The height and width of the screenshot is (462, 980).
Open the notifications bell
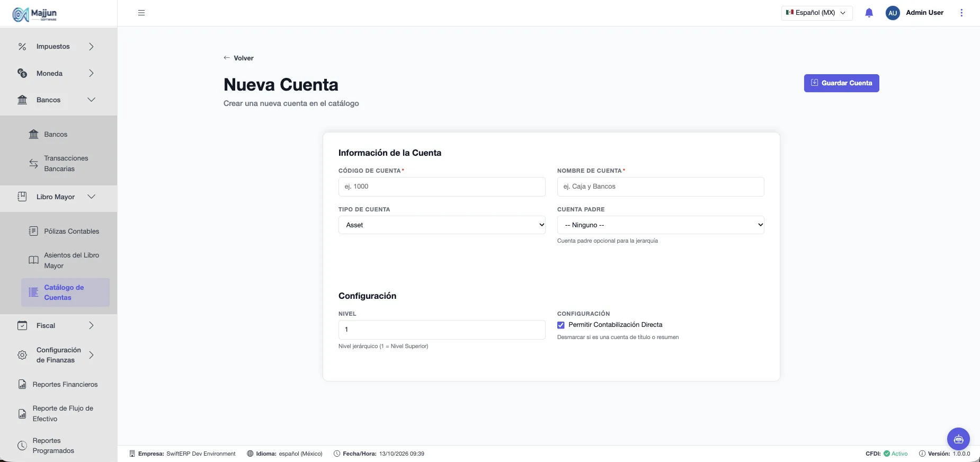click(x=869, y=13)
